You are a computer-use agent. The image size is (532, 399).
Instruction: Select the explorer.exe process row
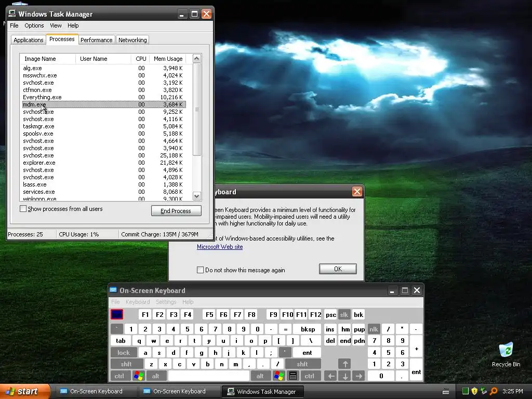click(104, 163)
